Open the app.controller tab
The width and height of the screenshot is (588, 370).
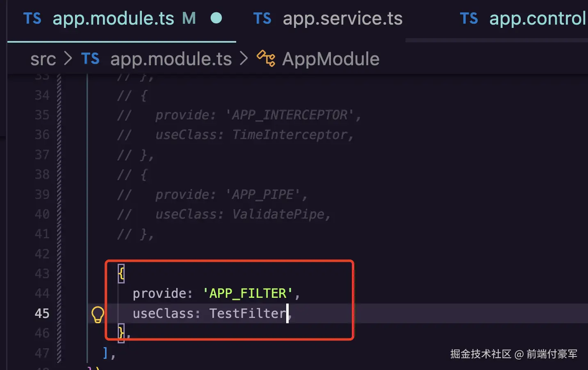(523, 19)
